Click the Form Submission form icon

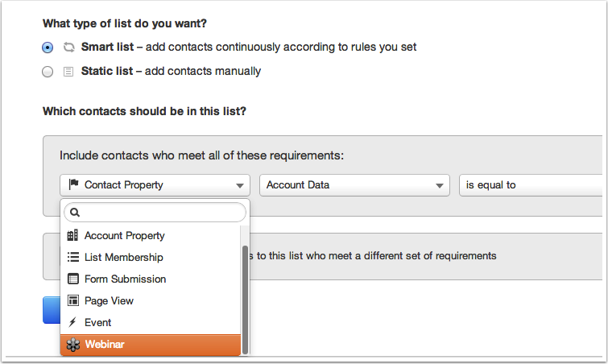(73, 279)
